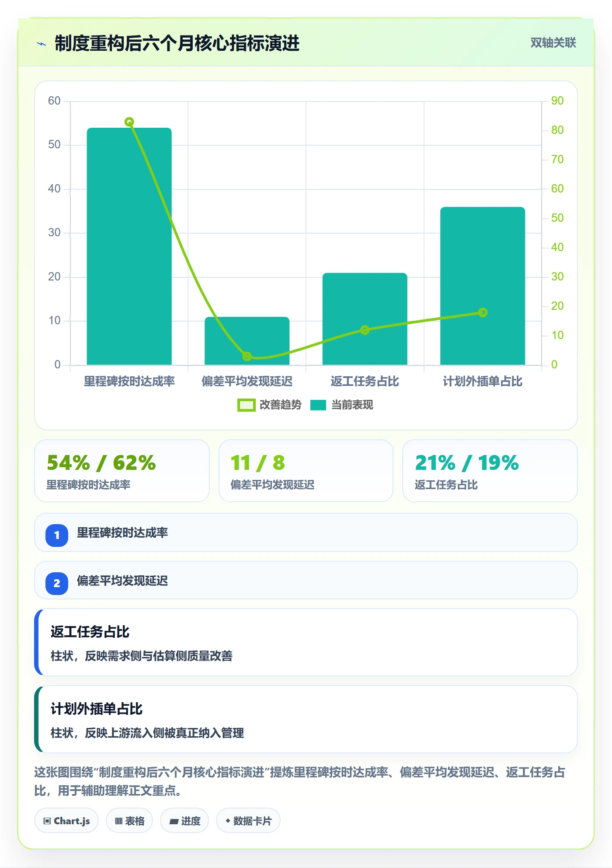Click the trend line point at the 返工任务占比 bar

[x=365, y=330]
